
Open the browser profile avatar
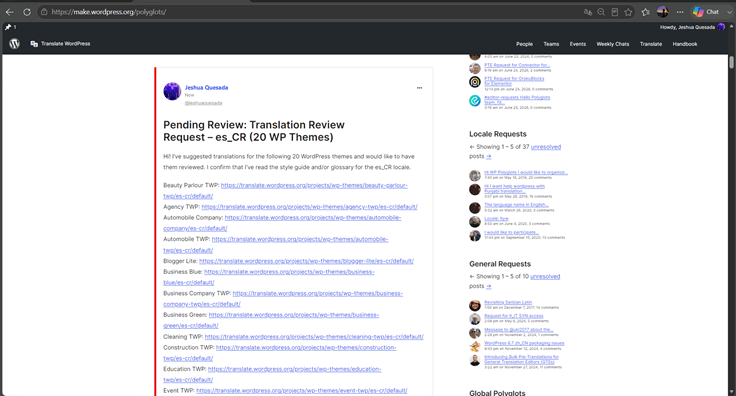(x=662, y=12)
